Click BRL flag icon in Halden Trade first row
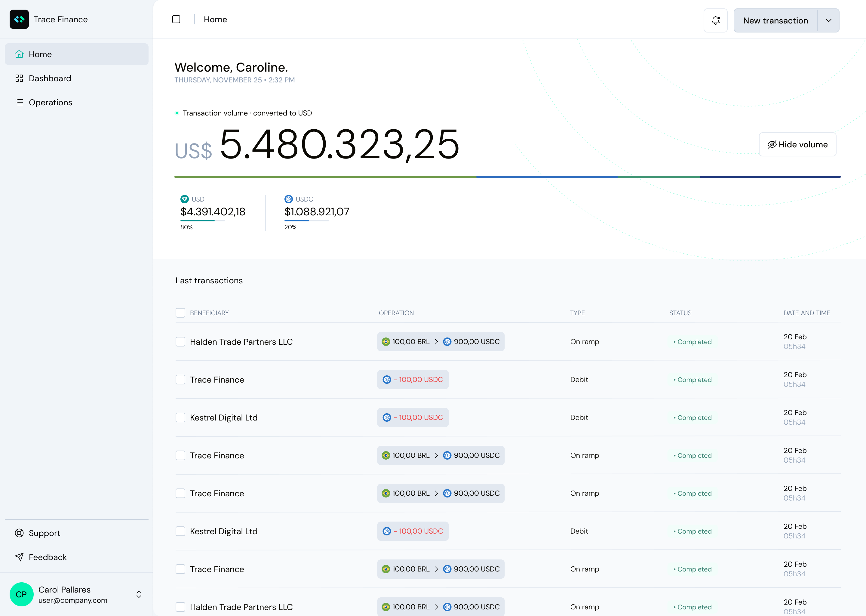Viewport: 866px width, 616px height. point(385,342)
